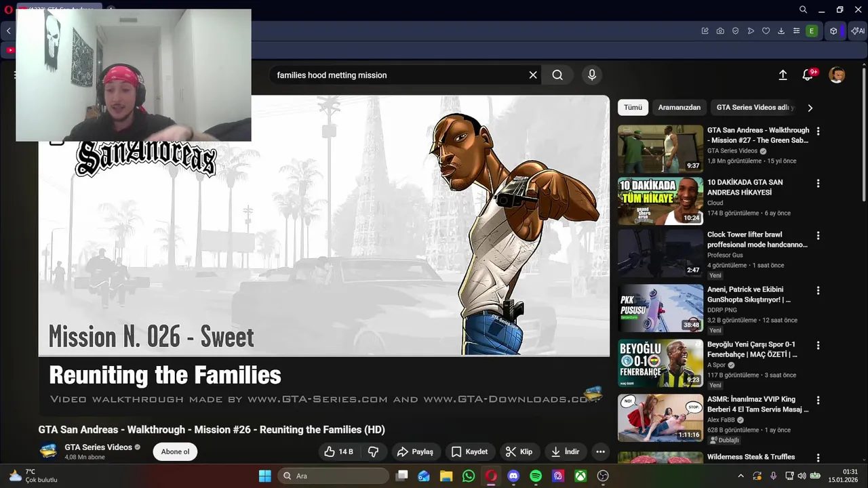Open the YouTube upload/create icon
The height and width of the screenshot is (488, 868).
[783, 75]
